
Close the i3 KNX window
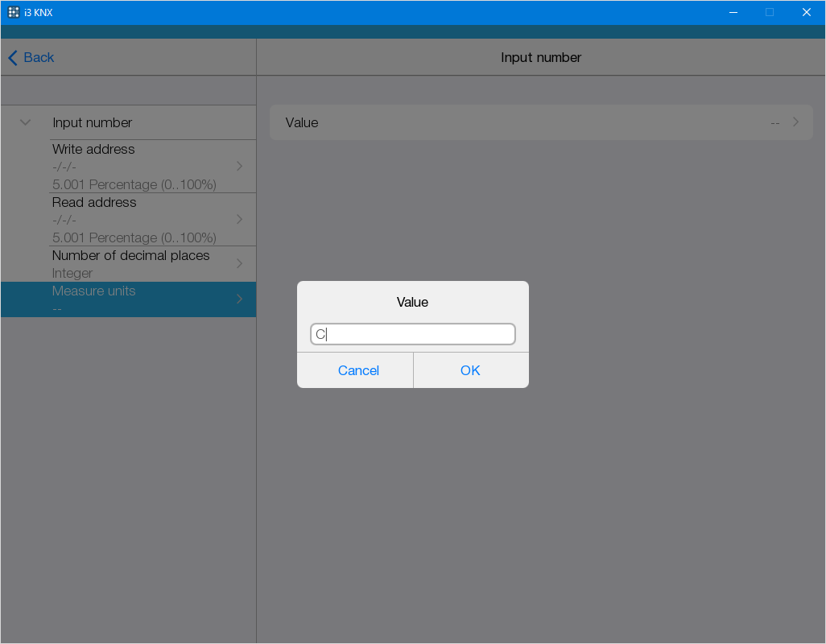click(x=806, y=12)
